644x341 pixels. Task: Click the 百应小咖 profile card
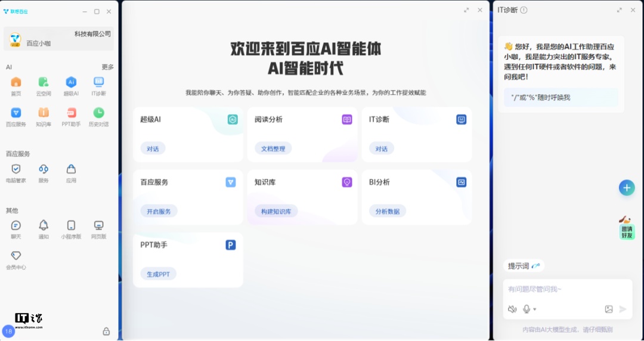pyautogui.click(x=58, y=39)
